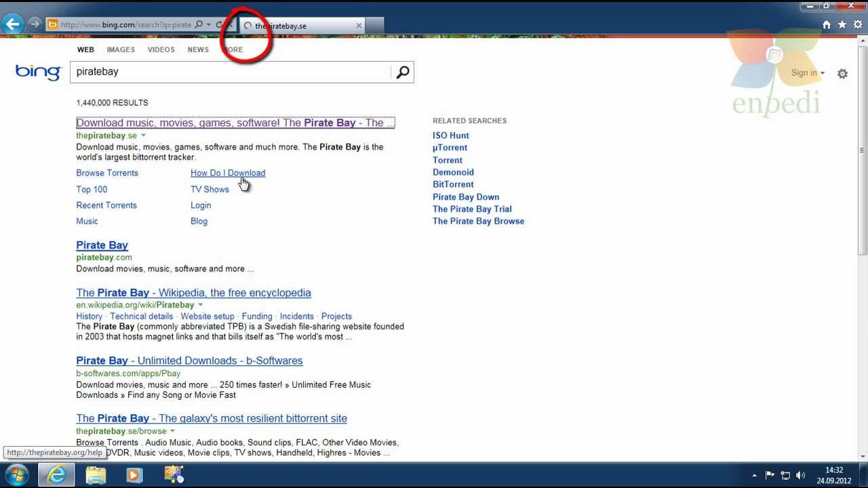Open the Music sitelink

87,221
